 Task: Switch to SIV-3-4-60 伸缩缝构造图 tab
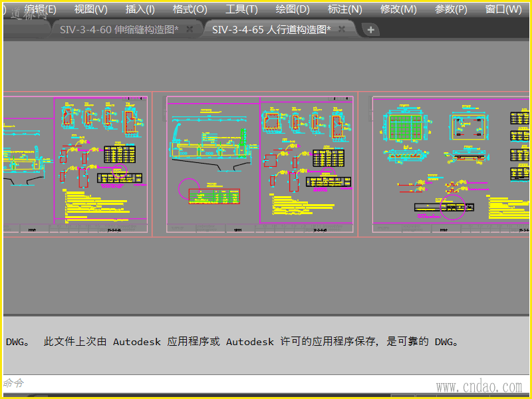click(x=119, y=30)
